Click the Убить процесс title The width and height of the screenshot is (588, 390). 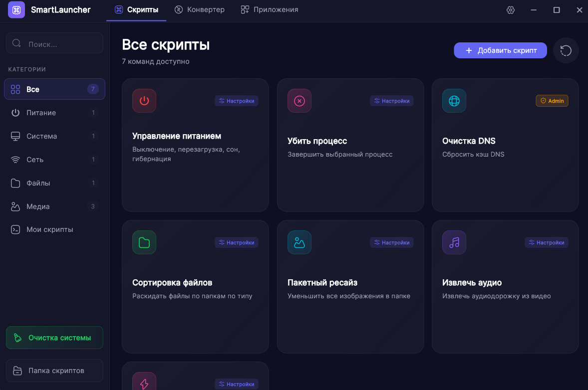click(x=317, y=141)
